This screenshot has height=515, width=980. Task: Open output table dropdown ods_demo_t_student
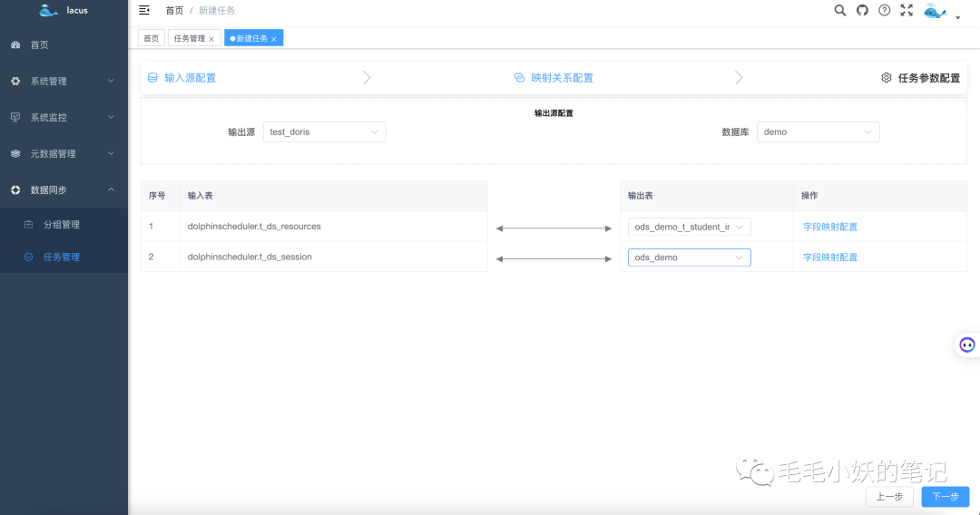(x=690, y=227)
